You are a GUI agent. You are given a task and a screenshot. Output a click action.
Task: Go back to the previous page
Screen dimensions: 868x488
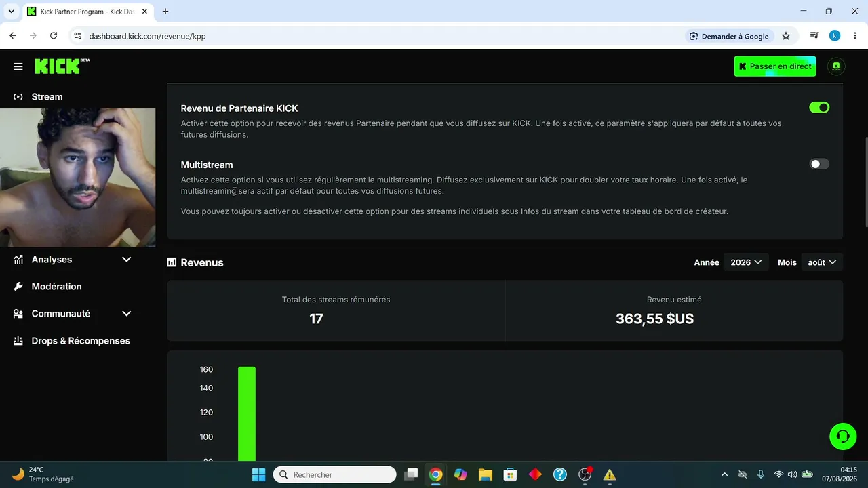click(13, 36)
